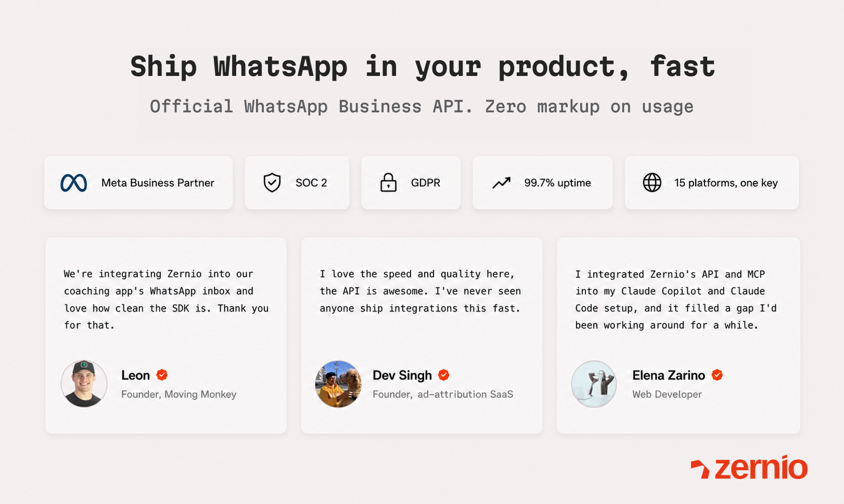Click the uptime trending arrow icon
Viewport: 844px width, 504px height.
502,183
